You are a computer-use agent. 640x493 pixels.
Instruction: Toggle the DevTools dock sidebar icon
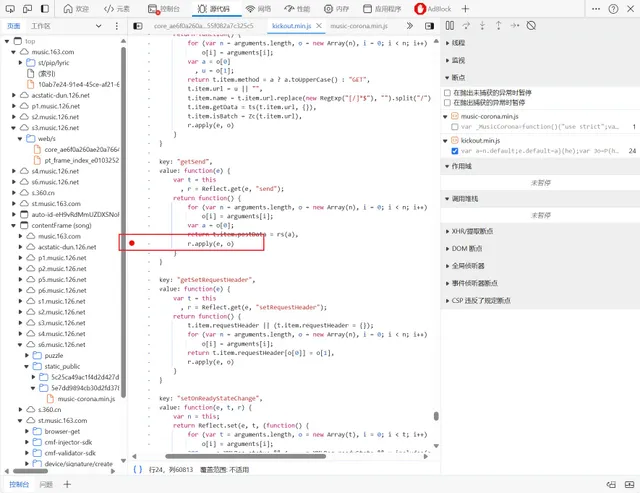click(45, 9)
